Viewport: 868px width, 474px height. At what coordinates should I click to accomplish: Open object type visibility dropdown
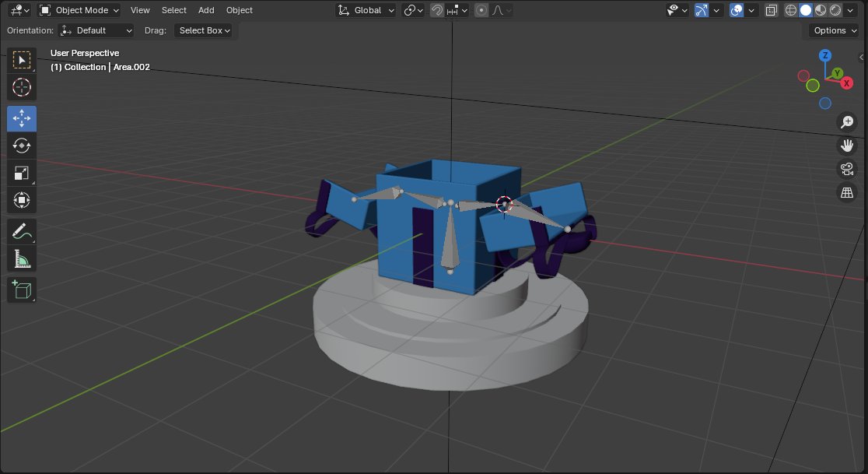coord(677,10)
